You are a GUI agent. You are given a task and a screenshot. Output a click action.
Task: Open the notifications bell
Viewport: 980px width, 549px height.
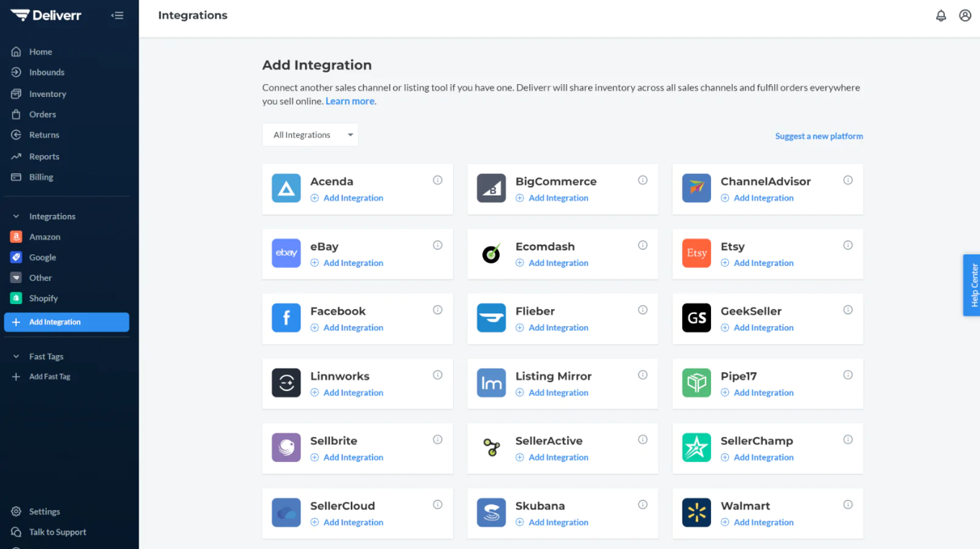coord(940,15)
